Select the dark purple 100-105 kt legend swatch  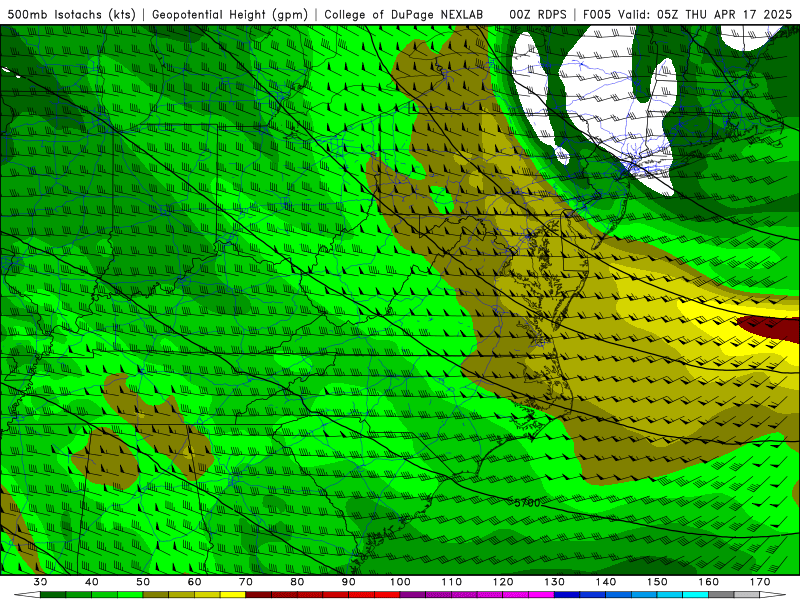413,594
